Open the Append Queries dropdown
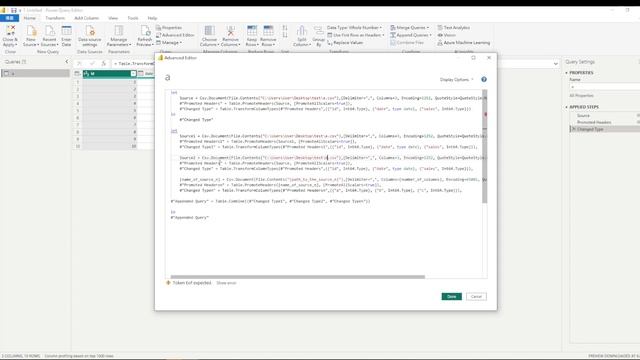The image size is (640, 360). point(411,35)
